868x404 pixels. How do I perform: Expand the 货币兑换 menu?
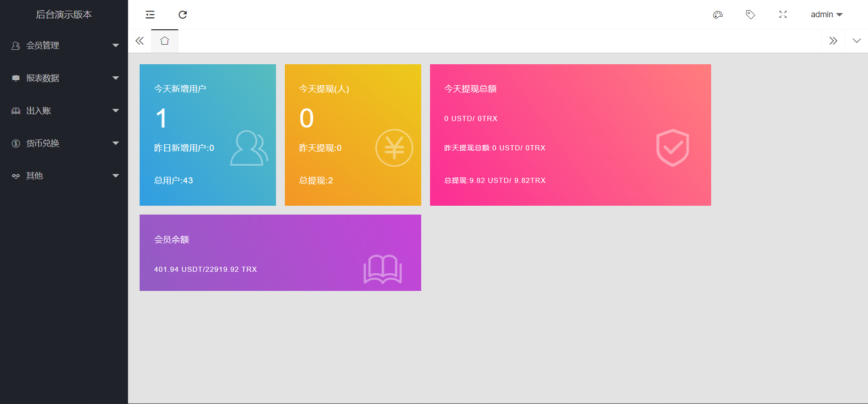(64, 143)
